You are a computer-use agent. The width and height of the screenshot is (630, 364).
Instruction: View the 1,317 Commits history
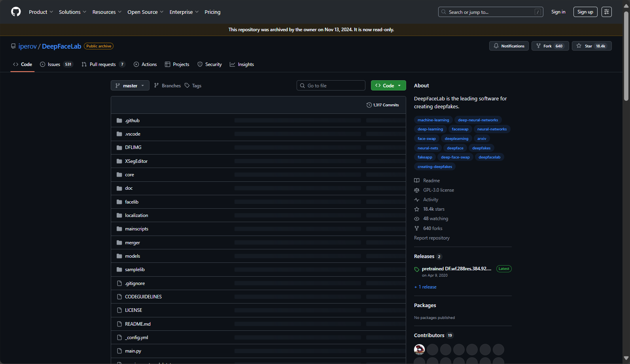tap(382, 105)
